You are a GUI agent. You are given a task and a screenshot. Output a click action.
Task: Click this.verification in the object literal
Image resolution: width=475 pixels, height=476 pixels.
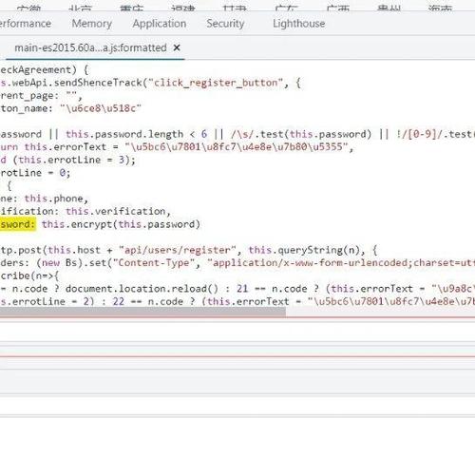pos(116,211)
